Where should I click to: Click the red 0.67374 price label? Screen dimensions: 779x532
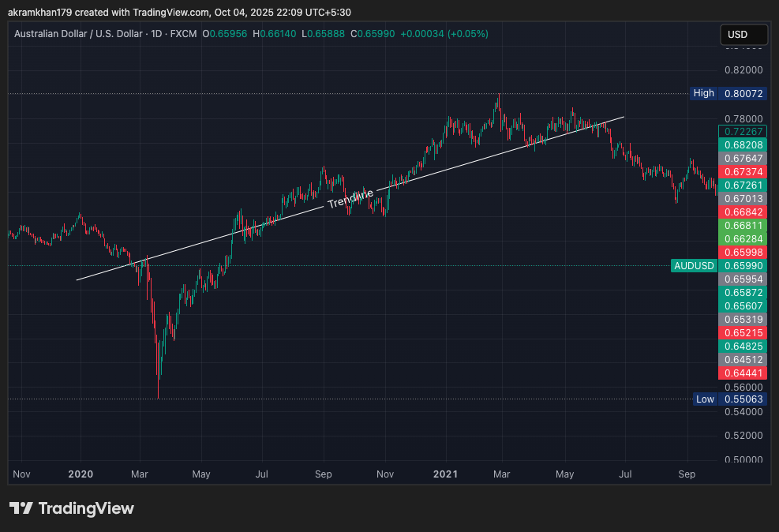click(x=743, y=172)
